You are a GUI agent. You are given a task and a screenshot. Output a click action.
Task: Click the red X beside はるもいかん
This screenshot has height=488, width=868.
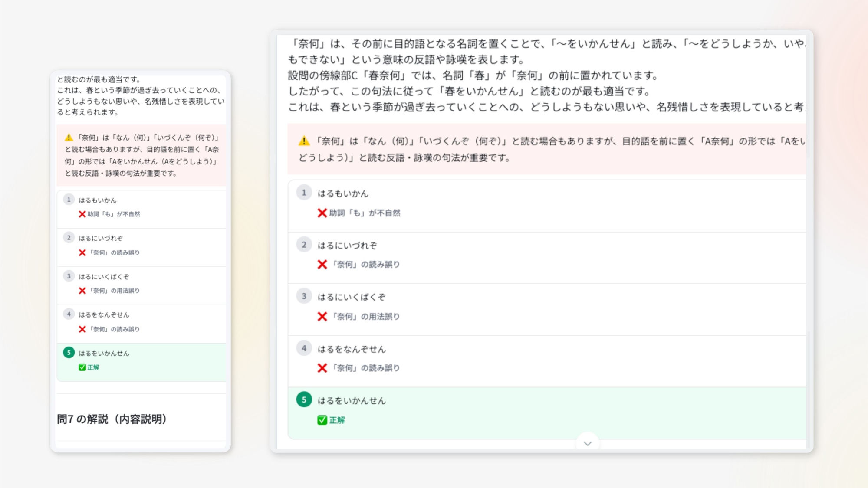click(x=322, y=213)
